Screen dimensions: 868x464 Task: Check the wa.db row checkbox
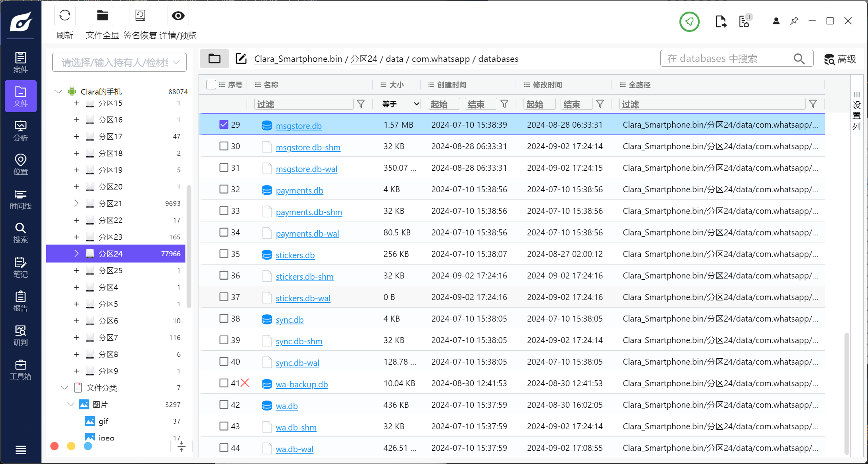pos(224,405)
